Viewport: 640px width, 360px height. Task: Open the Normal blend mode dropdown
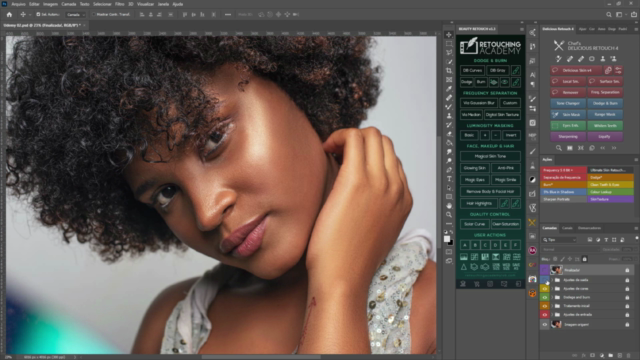[x=571, y=249]
